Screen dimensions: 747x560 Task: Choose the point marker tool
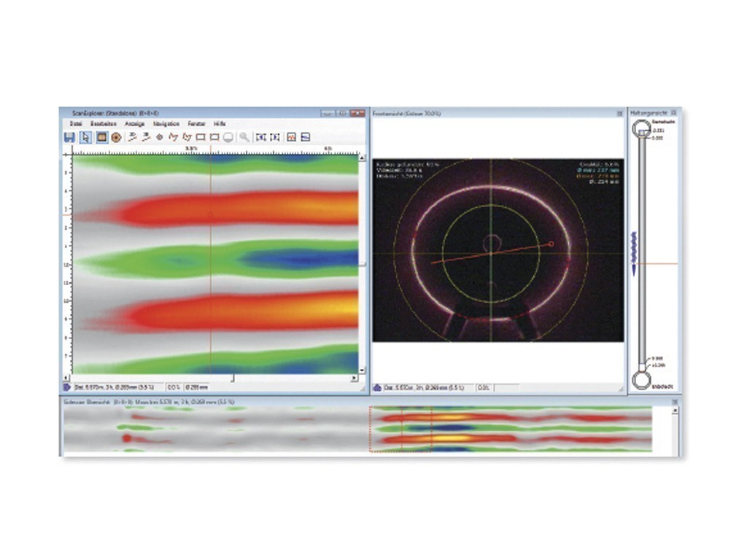pos(160,137)
